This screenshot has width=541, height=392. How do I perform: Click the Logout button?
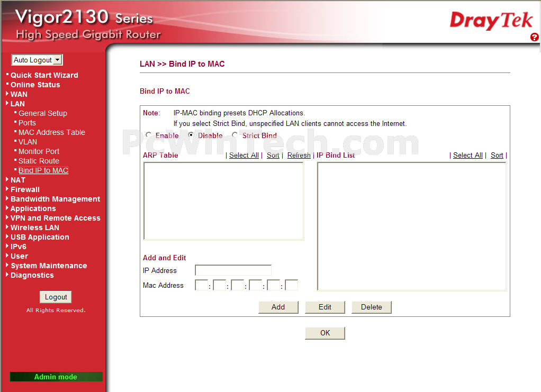pos(56,297)
